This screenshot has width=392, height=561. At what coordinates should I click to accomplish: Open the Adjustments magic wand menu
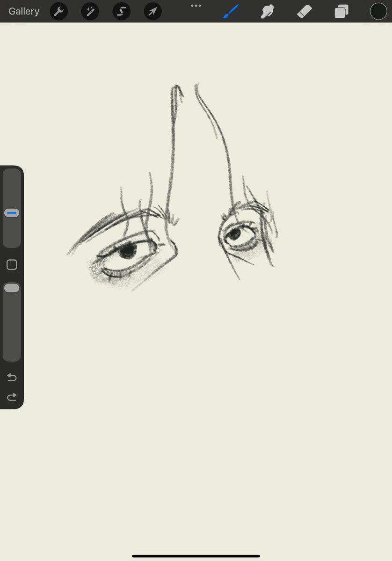(x=90, y=11)
